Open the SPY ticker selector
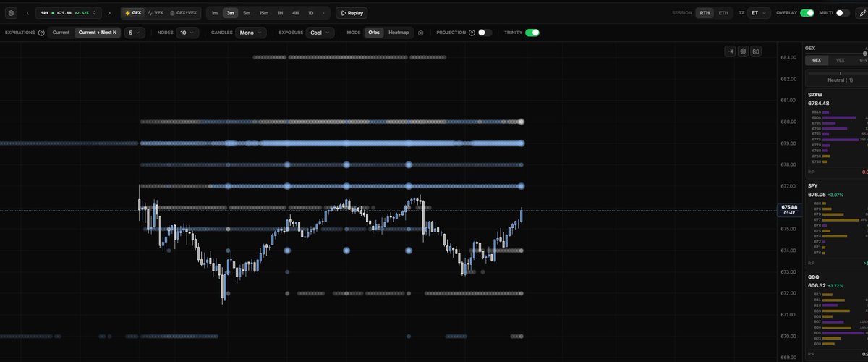868x362 pixels. (x=69, y=13)
